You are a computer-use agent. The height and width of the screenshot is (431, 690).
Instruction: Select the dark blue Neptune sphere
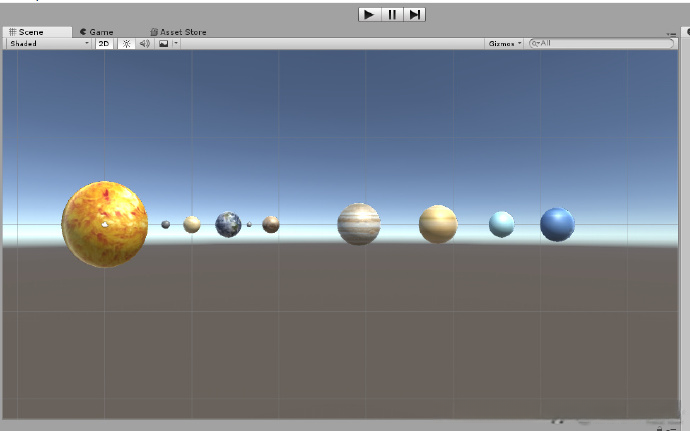click(x=557, y=225)
